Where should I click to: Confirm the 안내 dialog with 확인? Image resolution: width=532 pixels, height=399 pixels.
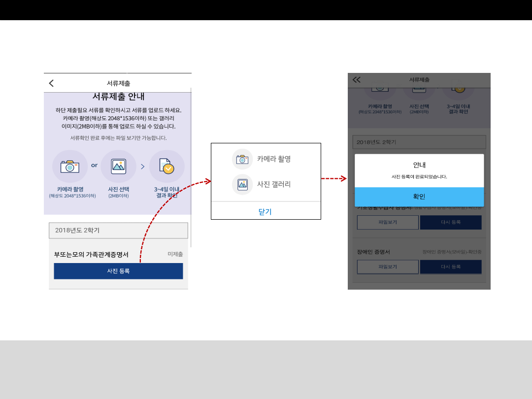pos(419,197)
